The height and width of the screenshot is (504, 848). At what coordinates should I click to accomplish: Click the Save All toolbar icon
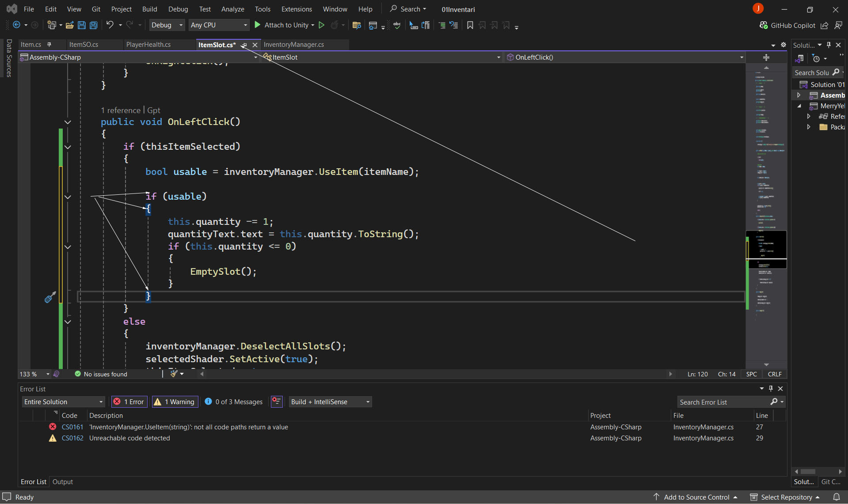[x=94, y=25]
